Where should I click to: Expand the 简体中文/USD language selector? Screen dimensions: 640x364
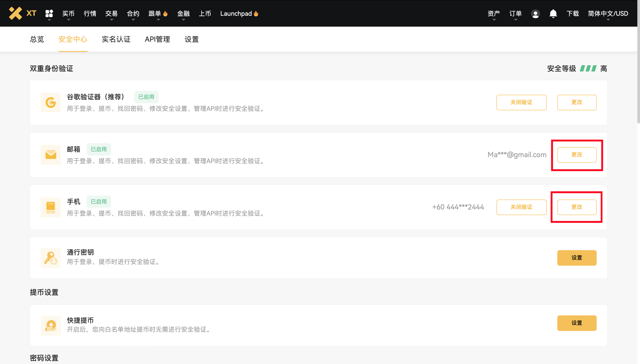tap(608, 14)
